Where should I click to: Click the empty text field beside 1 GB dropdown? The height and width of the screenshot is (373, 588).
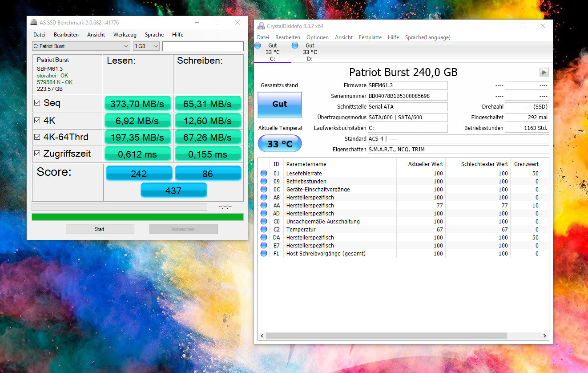pos(203,46)
